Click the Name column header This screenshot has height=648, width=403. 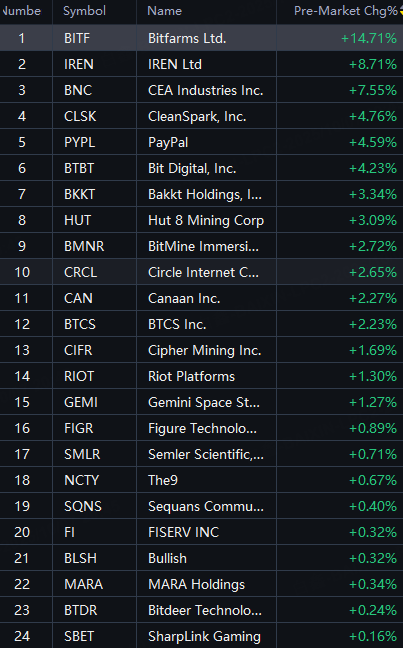tap(165, 11)
